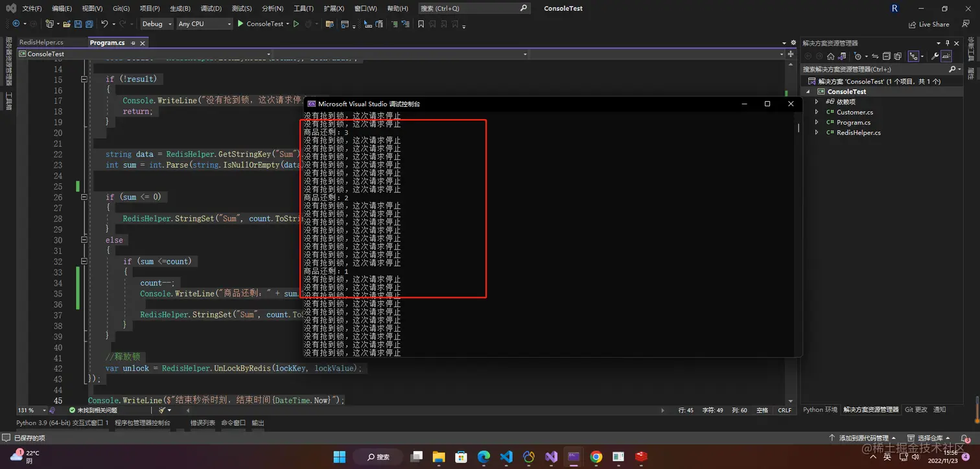Open Google Chrome from the taskbar
This screenshot has width=980, height=469.
(596, 457)
